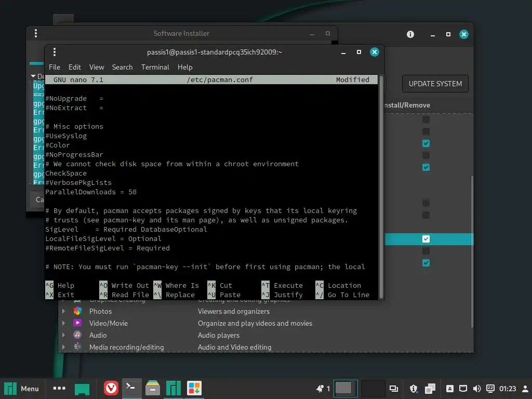Switch to terminal via taskbar icon
Screen dimensions: 532x399
[131, 388]
